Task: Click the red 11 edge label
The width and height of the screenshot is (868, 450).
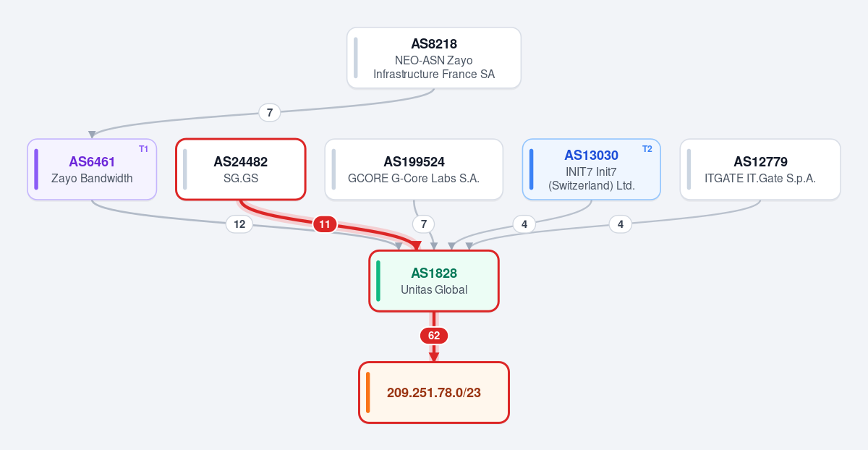Action: tap(325, 224)
